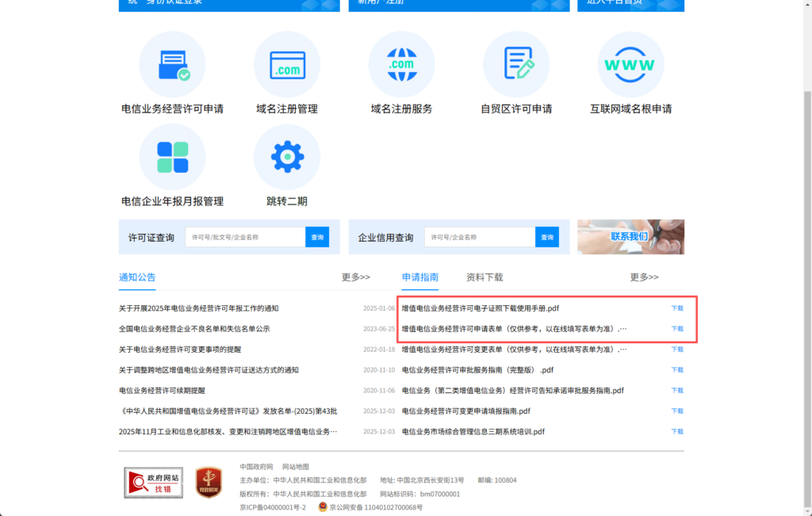Click the 政府网站找错 badge icon
The height and width of the screenshot is (516, 812).
tap(153, 482)
